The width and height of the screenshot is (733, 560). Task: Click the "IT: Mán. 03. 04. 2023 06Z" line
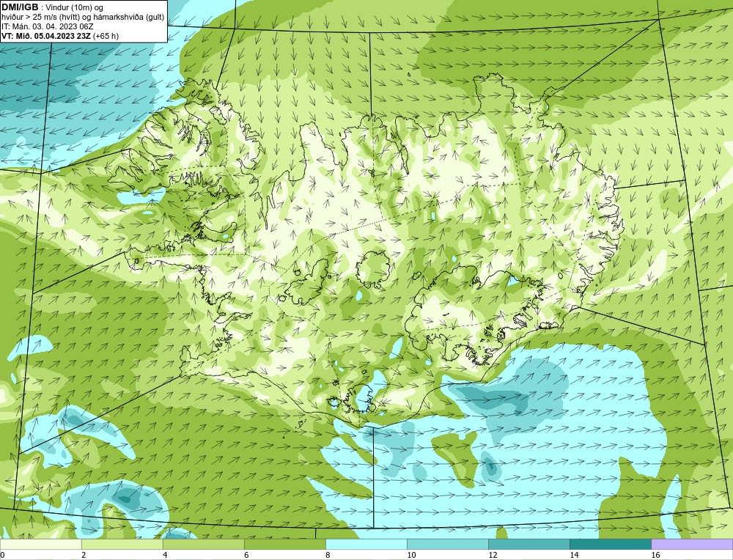click(47, 26)
